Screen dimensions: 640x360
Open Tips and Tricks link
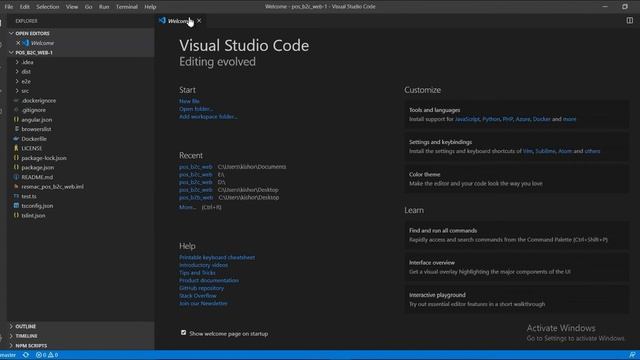pyautogui.click(x=197, y=273)
